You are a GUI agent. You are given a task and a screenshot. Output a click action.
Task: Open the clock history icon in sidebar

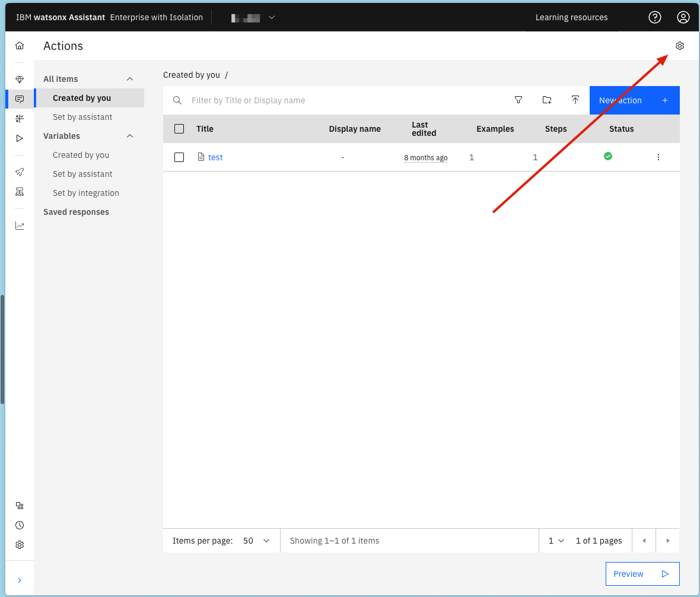[20, 526]
